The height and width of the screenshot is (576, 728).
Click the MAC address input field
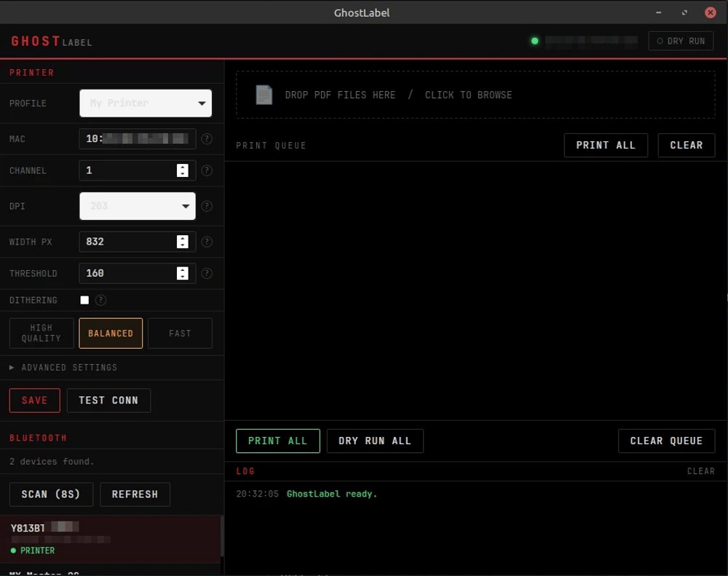tap(138, 139)
